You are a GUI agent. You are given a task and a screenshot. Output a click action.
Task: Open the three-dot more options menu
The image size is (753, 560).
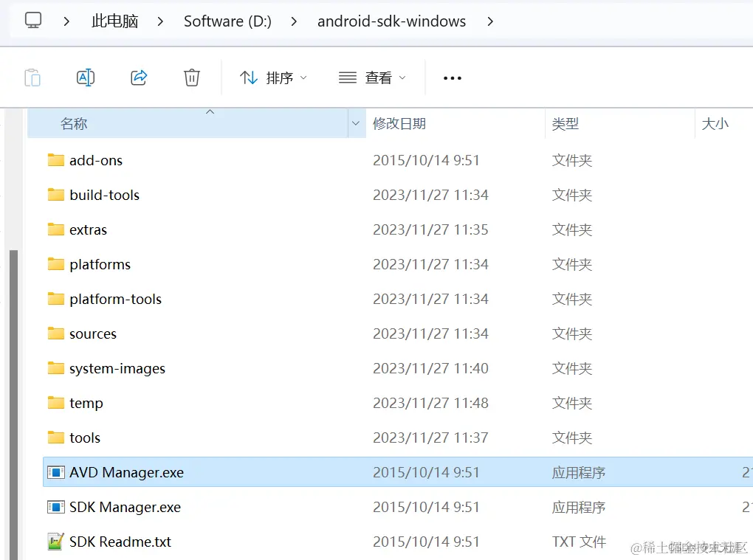[x=453, y=77]
